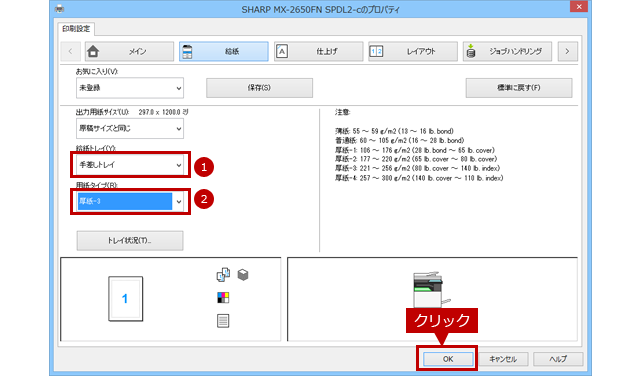Click the 厚紙-4 weight note line
This screenshot has width=640, height=376.
[x=419, y=178]
